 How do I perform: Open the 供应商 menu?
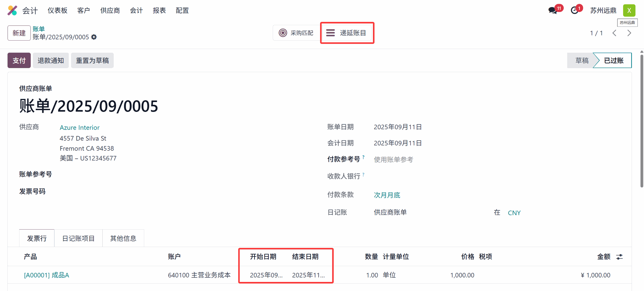110,10
